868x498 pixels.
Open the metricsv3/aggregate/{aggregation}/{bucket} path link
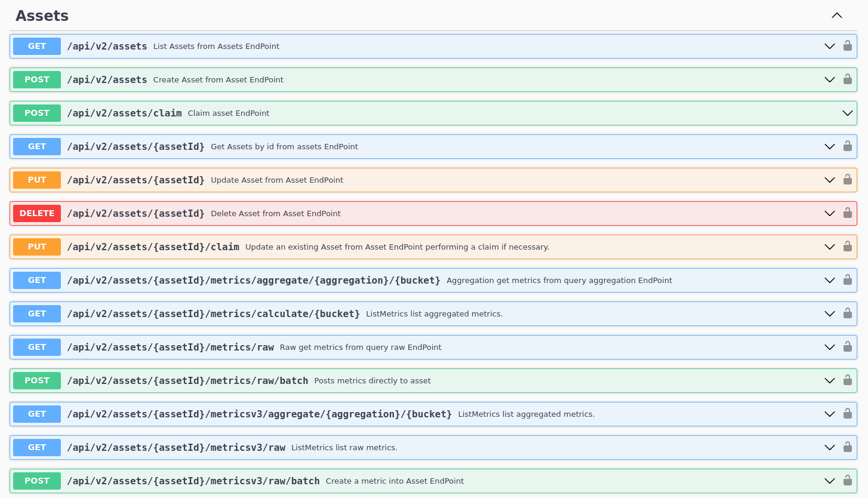259,414
